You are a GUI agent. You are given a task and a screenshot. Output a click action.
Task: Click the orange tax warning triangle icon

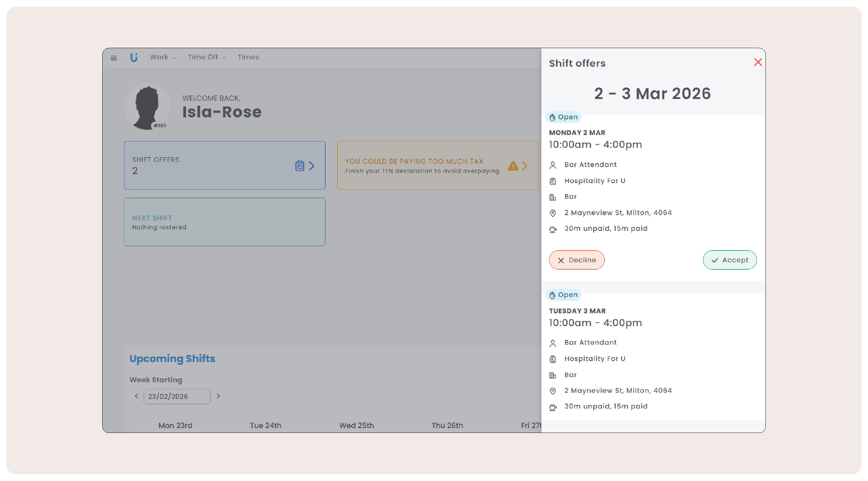513,166
